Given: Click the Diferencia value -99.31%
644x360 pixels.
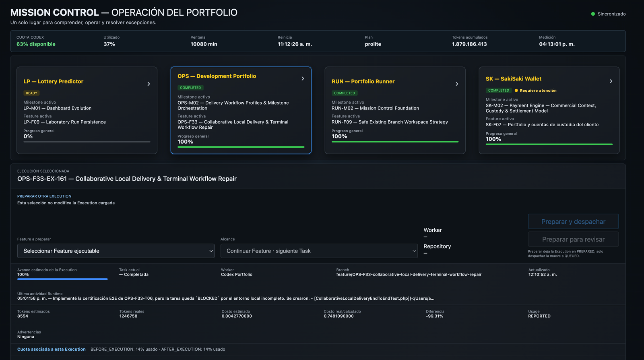Looking at the screenshot, I should 435,316.
